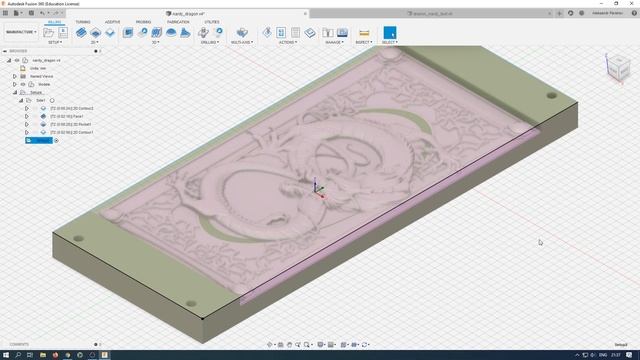Switch to the MILLING tab
This screenshot has width=640, height=360.
pyautogui.click(x=54, y=22)
